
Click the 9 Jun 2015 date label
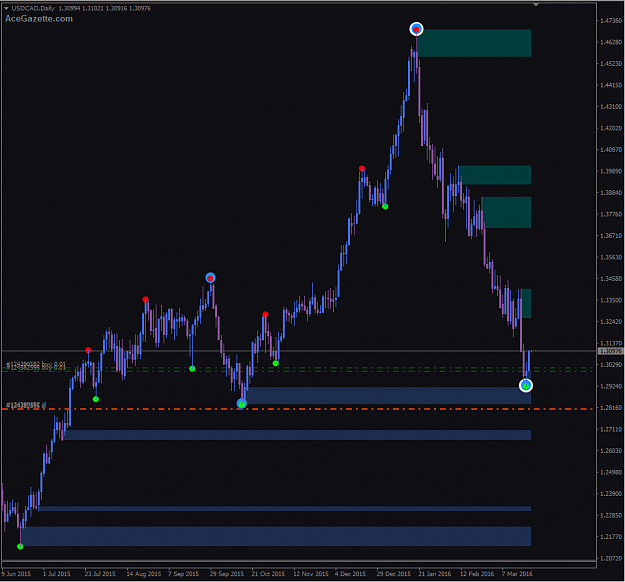tap(16, 574)
